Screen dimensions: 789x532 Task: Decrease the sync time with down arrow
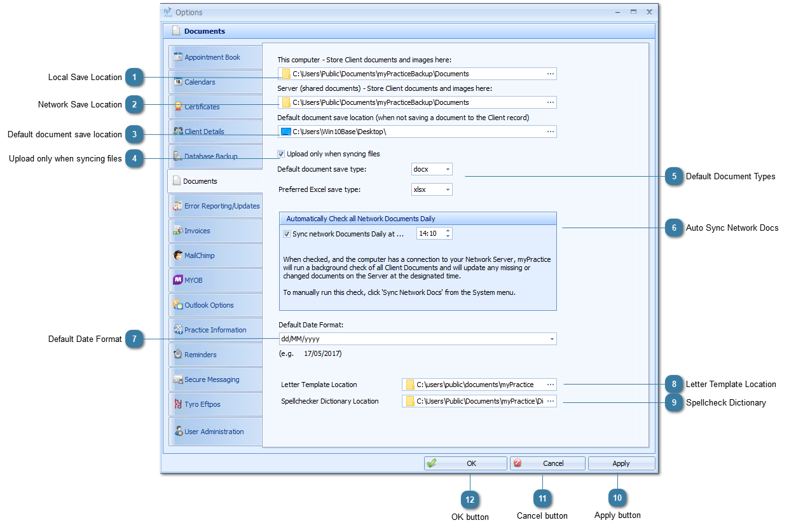click(x=448, y=236)
